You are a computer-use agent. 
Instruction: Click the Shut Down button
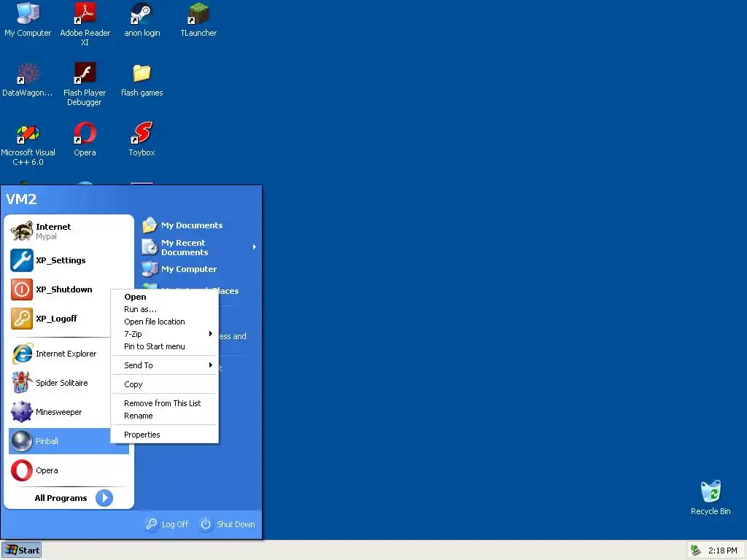pos(228,524)
